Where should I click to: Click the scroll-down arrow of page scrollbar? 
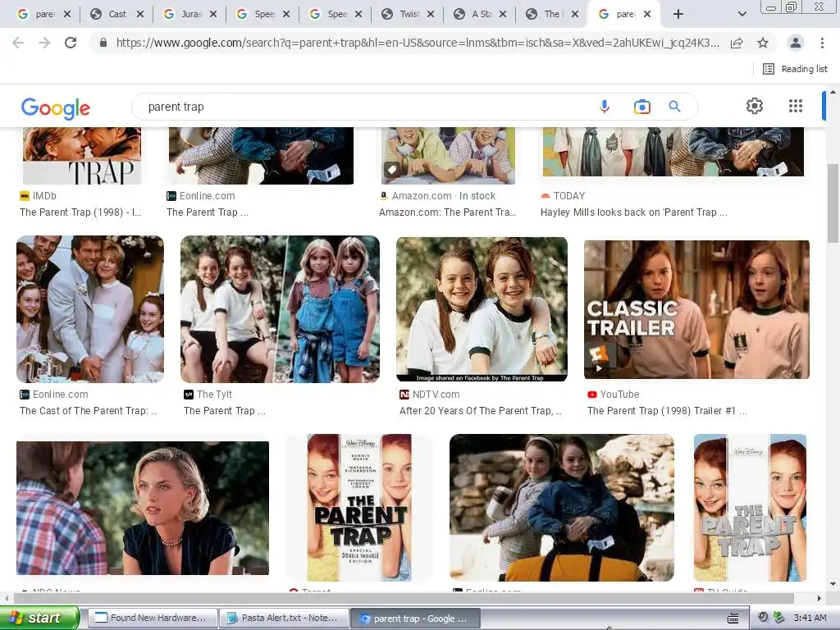click(x=833, y=584)
